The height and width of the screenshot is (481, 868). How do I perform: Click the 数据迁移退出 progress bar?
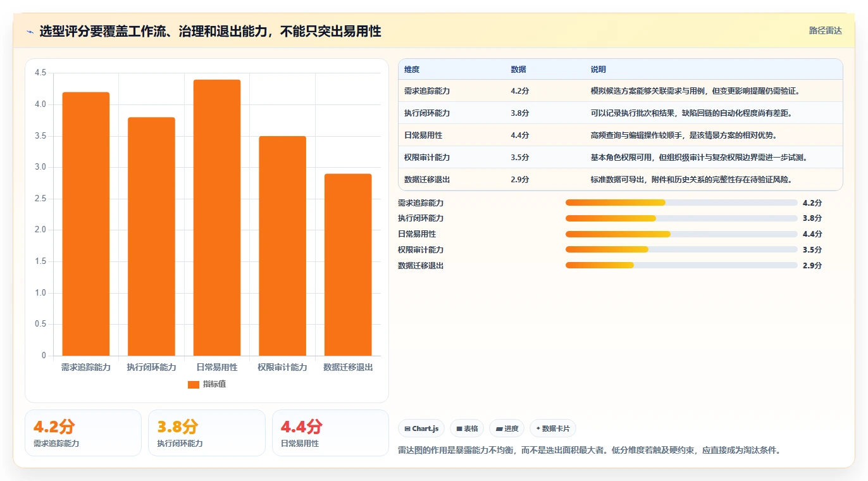[681, 265]
